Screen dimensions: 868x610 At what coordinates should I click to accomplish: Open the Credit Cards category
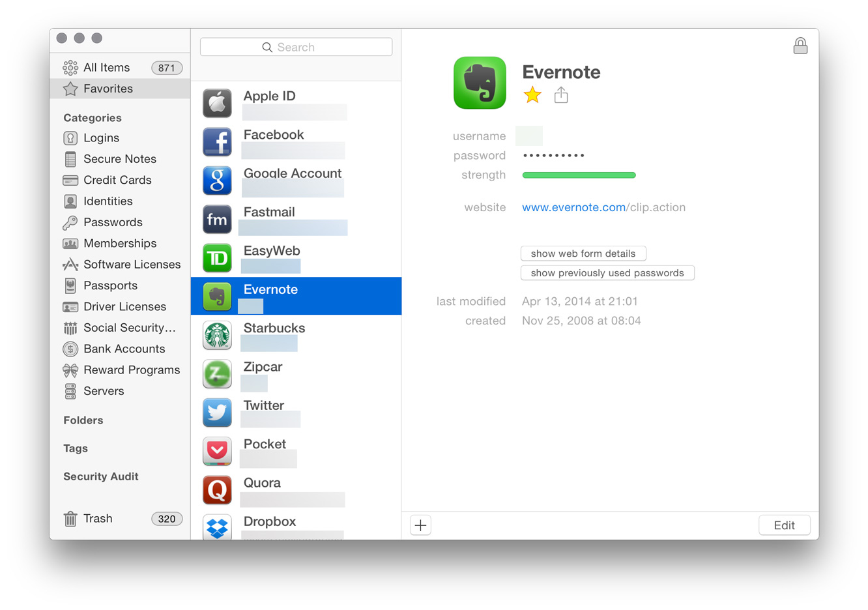click(x=117, y=180)
